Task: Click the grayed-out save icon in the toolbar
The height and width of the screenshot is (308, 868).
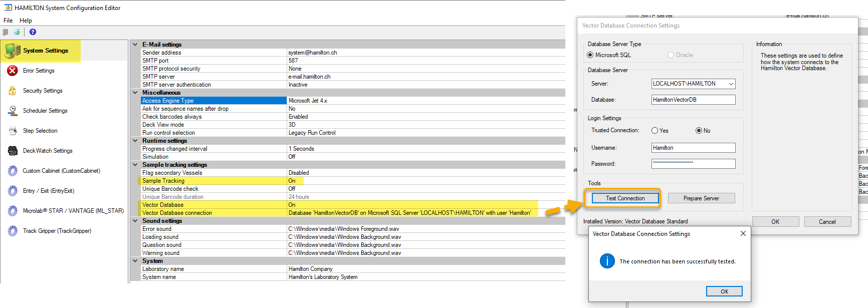Action: click(x=6, y=32)
